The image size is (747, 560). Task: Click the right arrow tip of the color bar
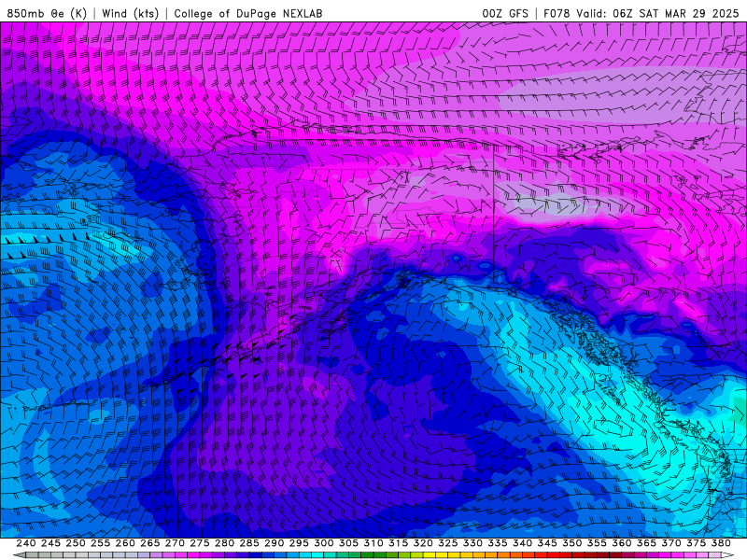point(729,555)
